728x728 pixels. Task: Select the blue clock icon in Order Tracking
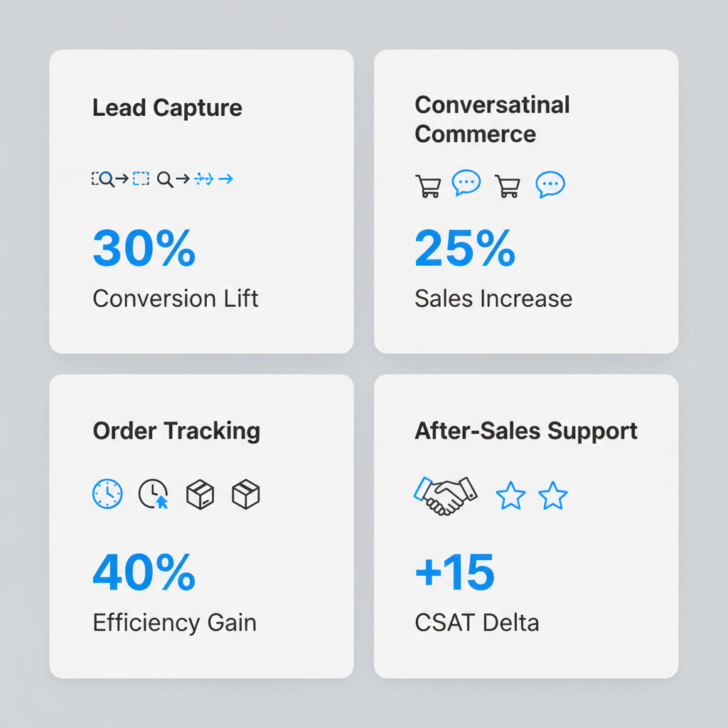click(107, 493)
